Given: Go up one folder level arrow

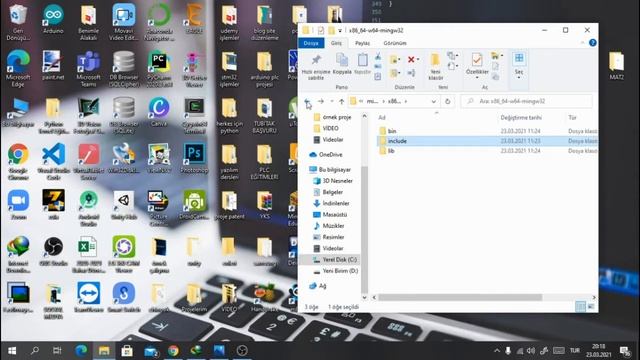Looking at the screenshot, I should click(x=341, y=101).
